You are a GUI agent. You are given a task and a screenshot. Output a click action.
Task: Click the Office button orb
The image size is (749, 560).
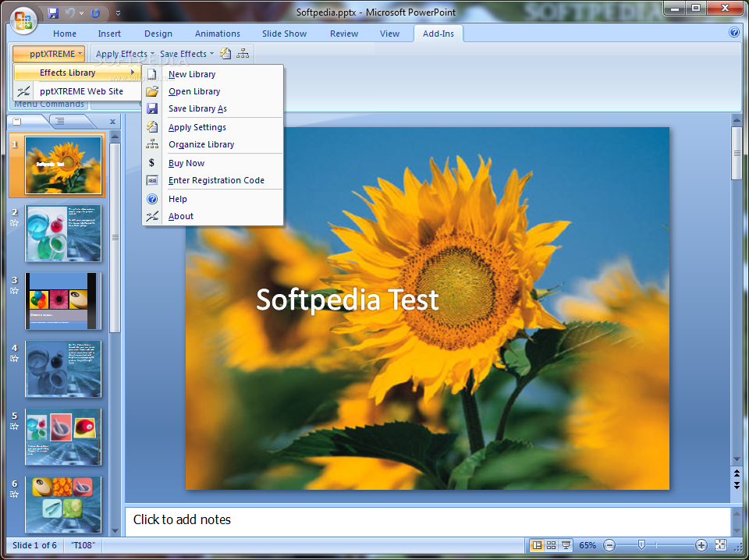click(23, 20)
